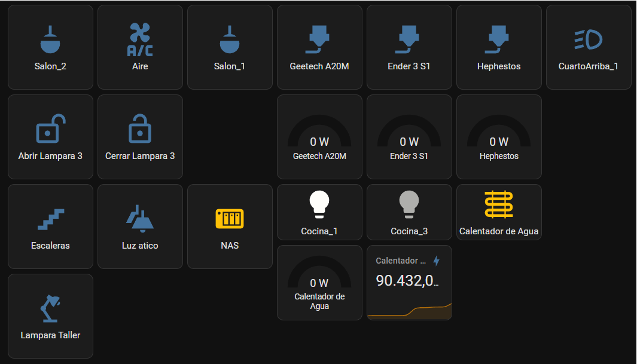Click the Aire label
This screenshot has width=637, height=364.
(140, 66)
